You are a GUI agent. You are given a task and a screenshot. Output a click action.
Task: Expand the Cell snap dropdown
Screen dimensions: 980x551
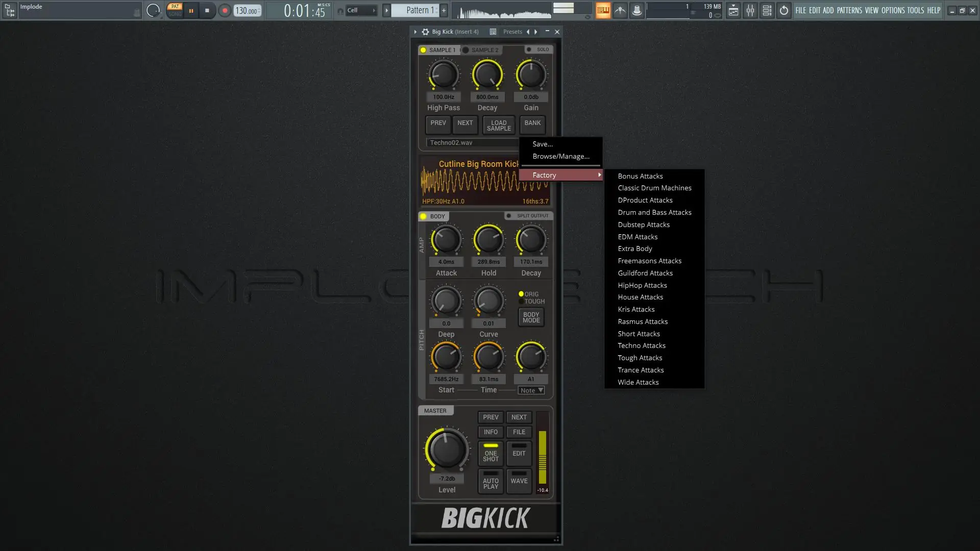tap(361, 10)
